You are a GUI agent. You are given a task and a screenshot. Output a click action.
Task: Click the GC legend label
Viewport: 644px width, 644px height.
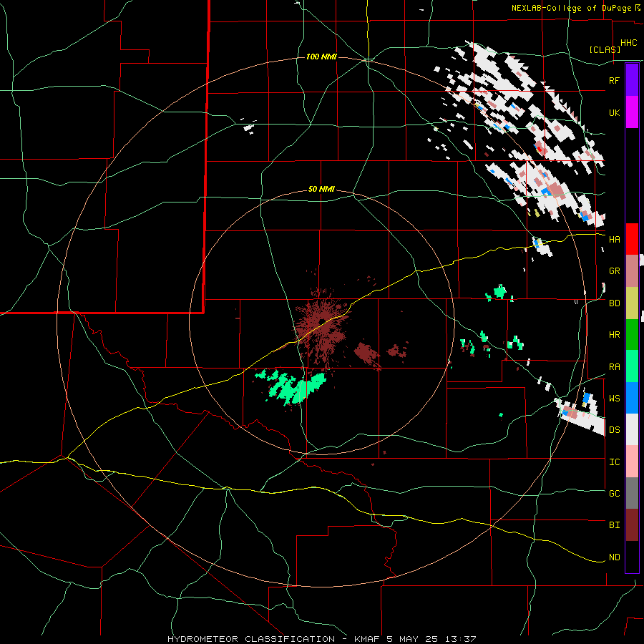click(614, 494)
